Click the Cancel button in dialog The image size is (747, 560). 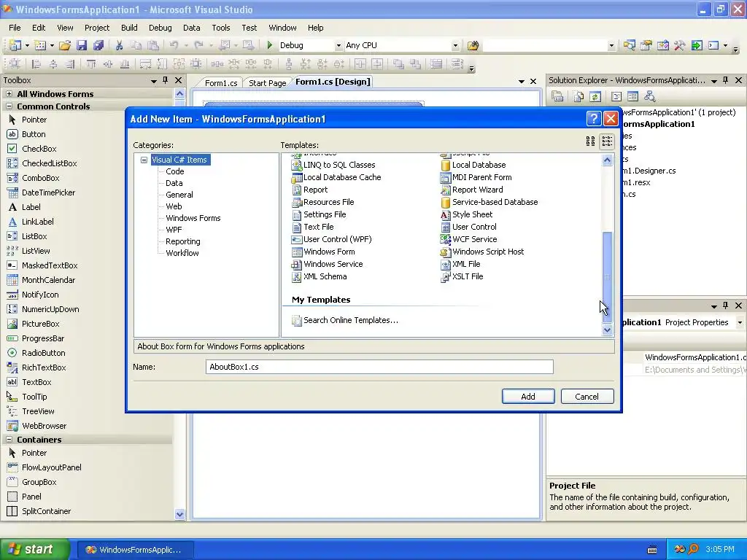tap(587, 397)
